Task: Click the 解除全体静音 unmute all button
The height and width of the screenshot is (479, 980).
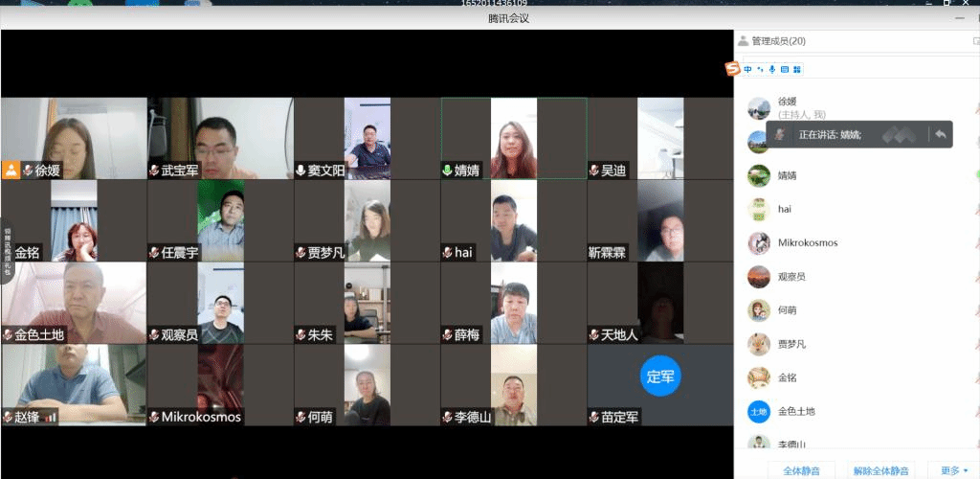Action: click(880, 471)
